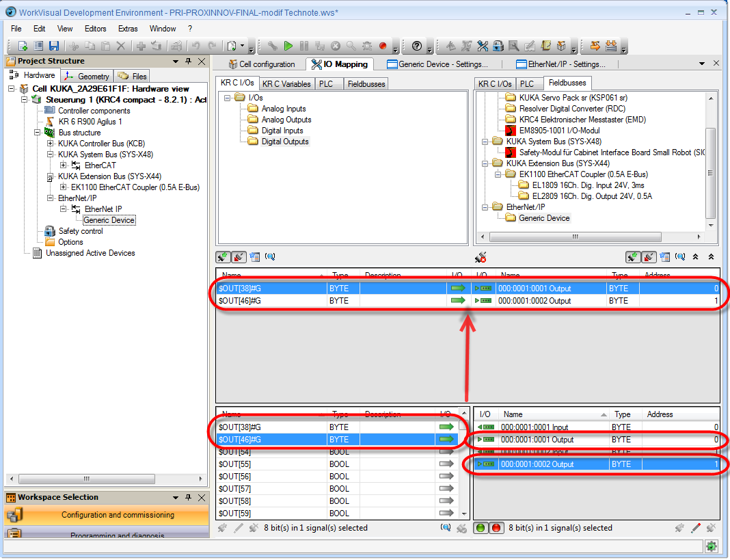Click the Fieldbusses tree vertical scrollbar thumb
This screenshot has height=560, width=730.
tap(710, 173)
